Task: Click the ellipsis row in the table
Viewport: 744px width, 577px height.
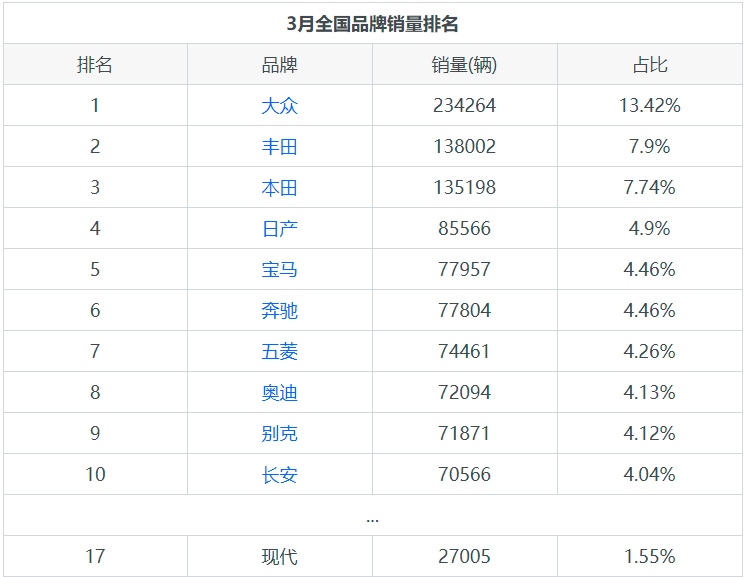Action: [x=372, y=515]
